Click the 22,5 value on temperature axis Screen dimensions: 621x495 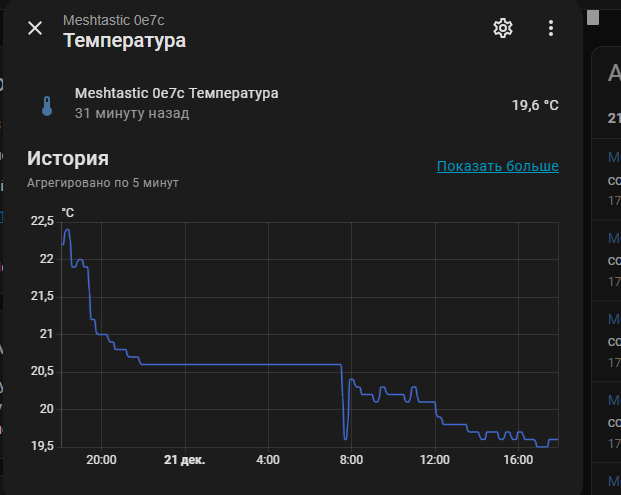coord(43,221)
